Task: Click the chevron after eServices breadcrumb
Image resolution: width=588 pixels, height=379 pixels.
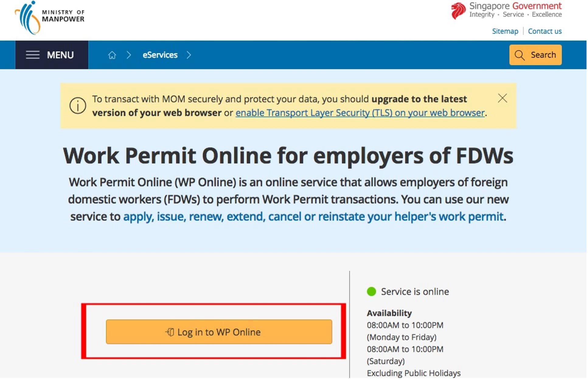Action: pos(189,55)
